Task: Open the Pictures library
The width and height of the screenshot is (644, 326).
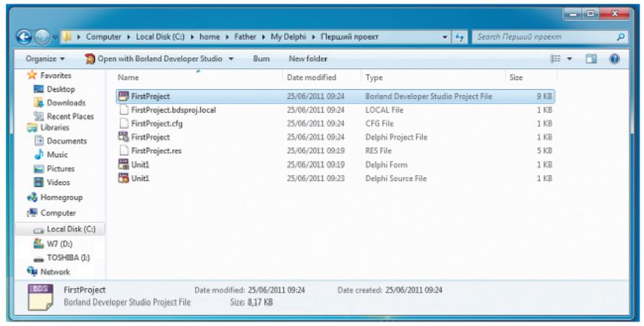Action: (61, 169)
